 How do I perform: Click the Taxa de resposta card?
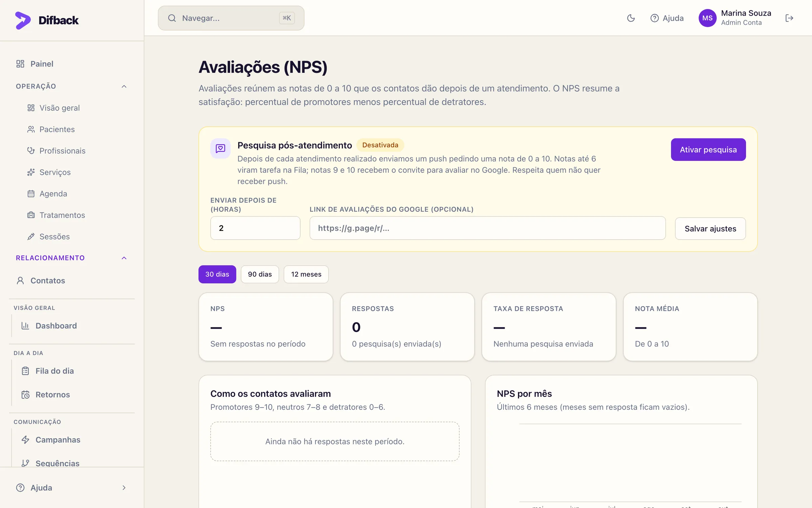coord(549,327)
